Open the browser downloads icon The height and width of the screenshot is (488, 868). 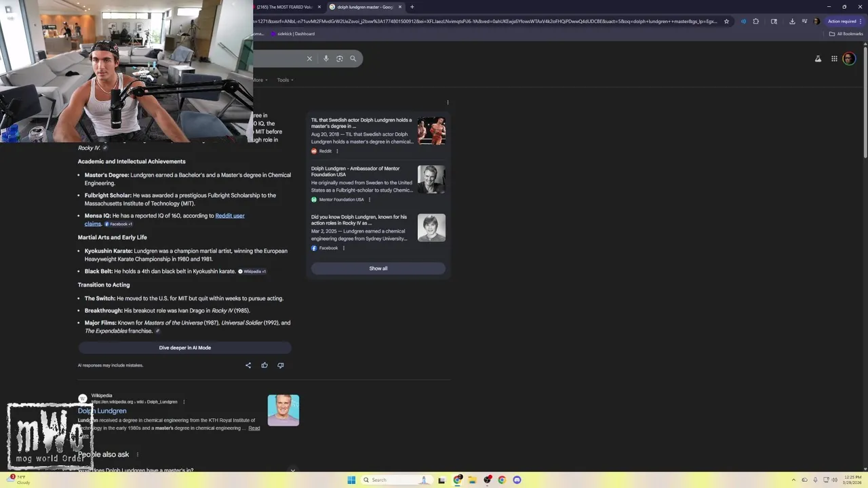pyautogui.click(x=792, y=21)
